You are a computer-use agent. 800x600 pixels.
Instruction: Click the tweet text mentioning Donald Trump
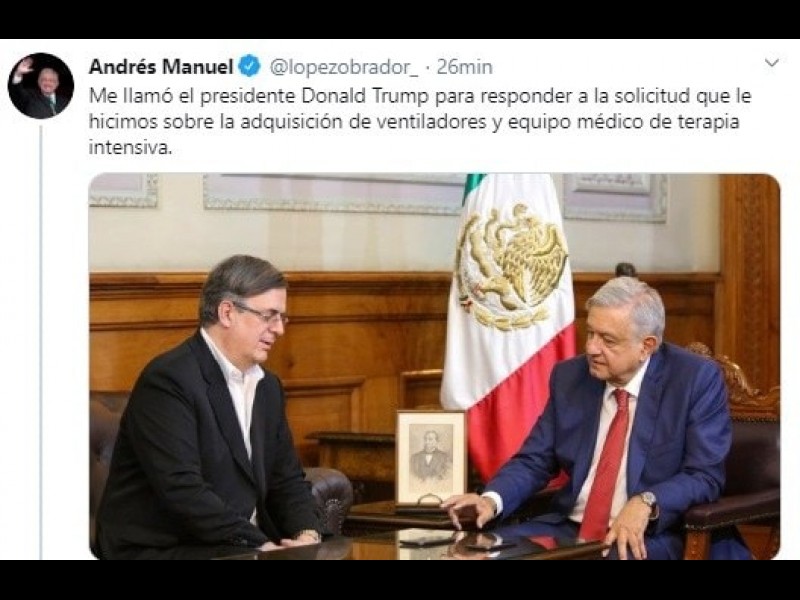[x=420, y=122]
